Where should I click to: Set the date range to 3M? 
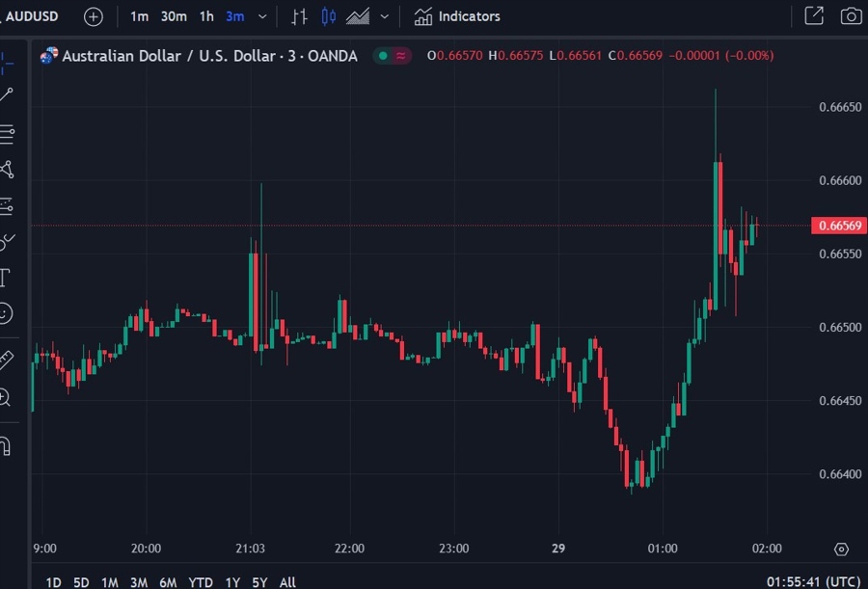tap(138, 582)
